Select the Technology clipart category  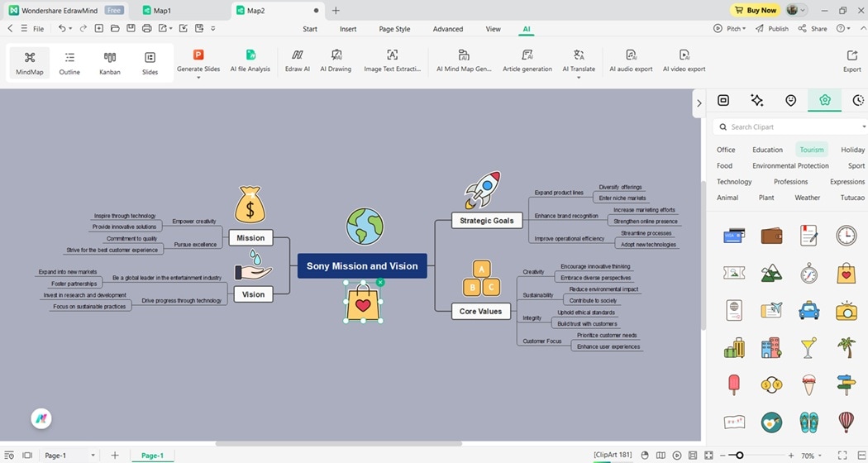[x=734, y=182]
